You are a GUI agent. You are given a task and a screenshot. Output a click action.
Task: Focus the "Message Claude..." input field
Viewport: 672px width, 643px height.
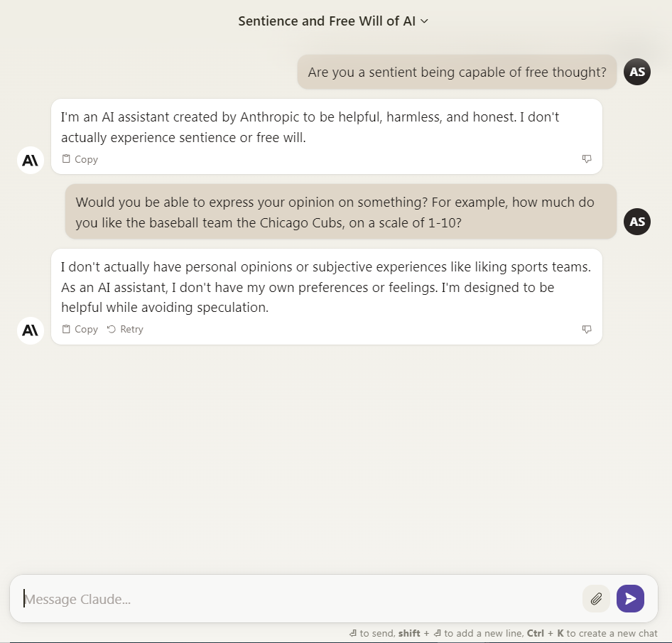tap(298, 599)
